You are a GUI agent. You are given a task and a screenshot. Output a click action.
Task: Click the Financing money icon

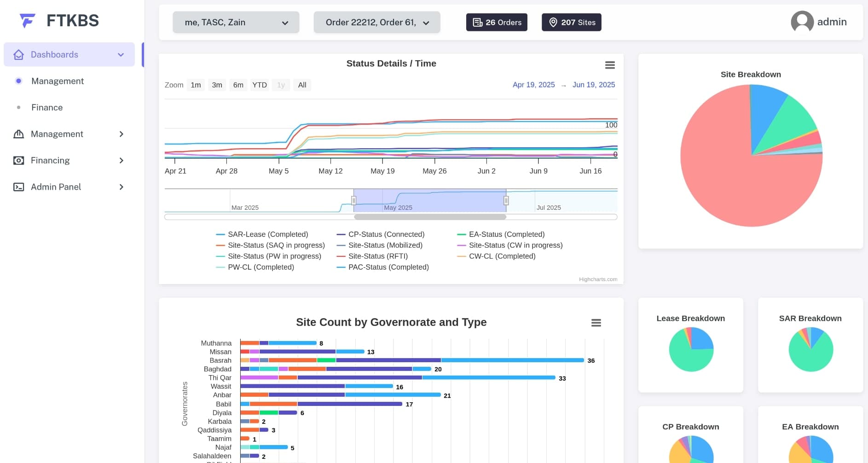[18, 161]
